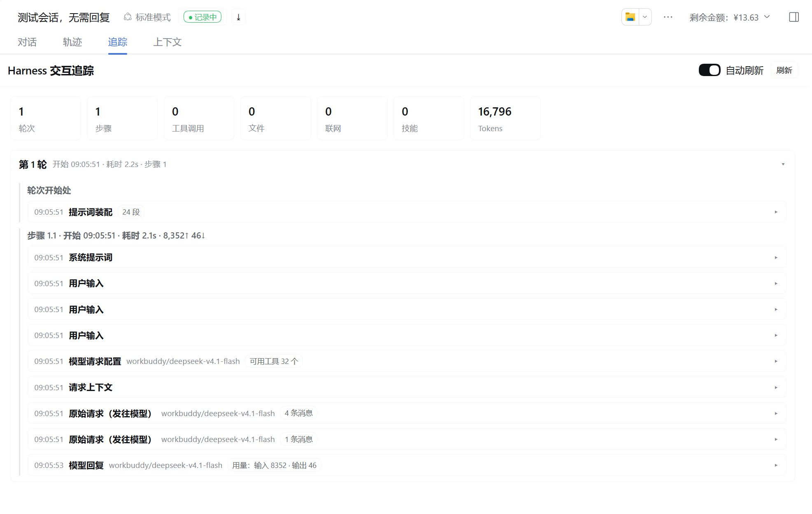Click the 用量：输入 8352 · 输出 46 badge
This screenshot has width=812, height=514.
(x=274, y=465)
